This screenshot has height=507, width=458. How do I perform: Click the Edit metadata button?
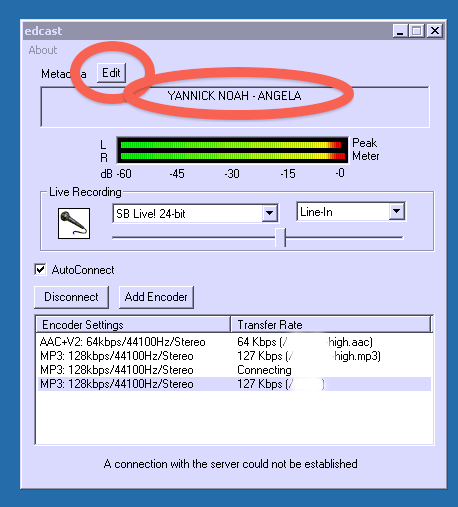(x=111, y=73)
